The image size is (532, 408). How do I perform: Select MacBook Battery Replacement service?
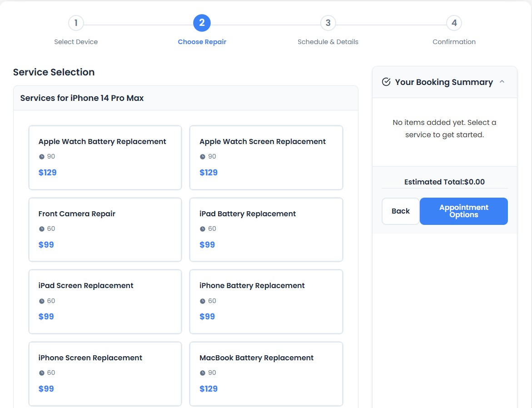[x=266, y=374]
